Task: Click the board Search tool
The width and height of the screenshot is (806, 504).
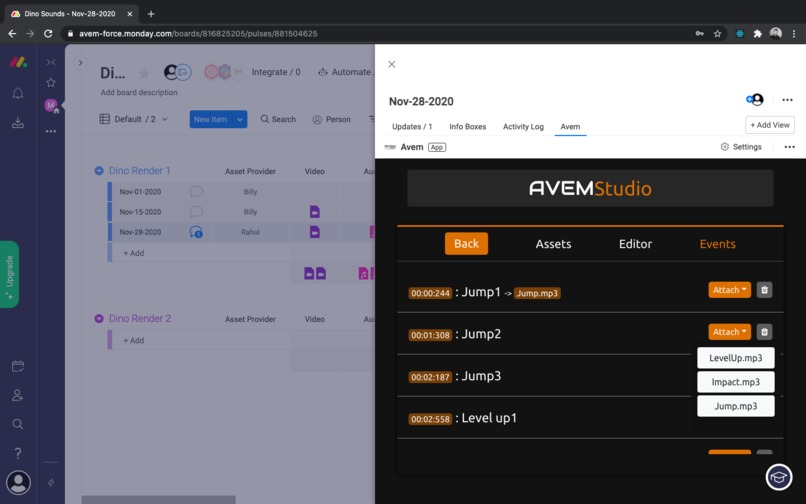Action: [278, 119]
